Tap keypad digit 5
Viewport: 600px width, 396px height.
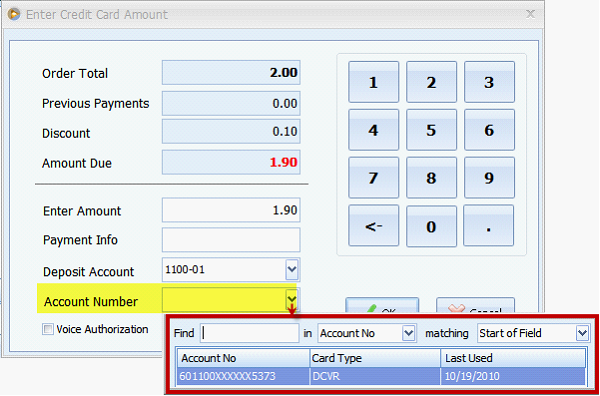click(431, 130)
